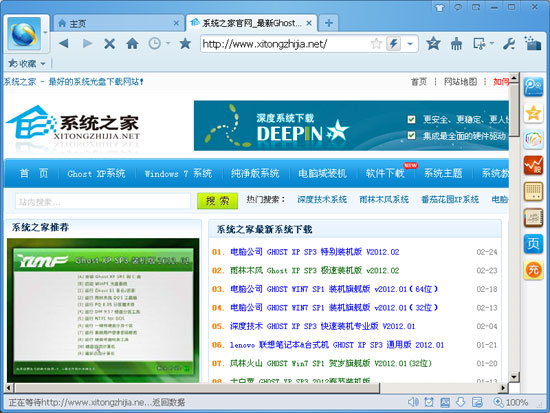
Task: Stop loading with the X button
Action: (x=110, y=44)
